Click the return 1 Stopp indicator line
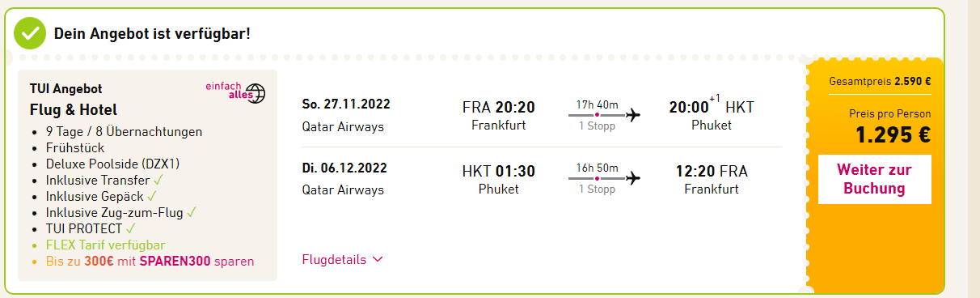Screen dimensions: 980x298 tap(597, 178)
